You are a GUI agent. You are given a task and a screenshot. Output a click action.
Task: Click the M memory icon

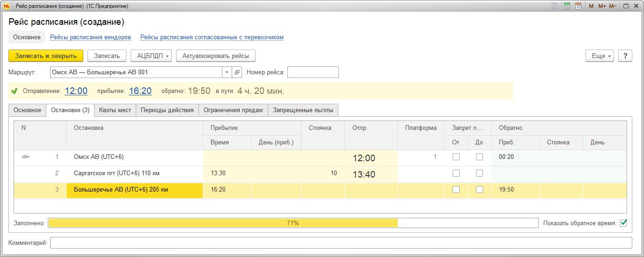pyautogui.click(x=591, y=6)
